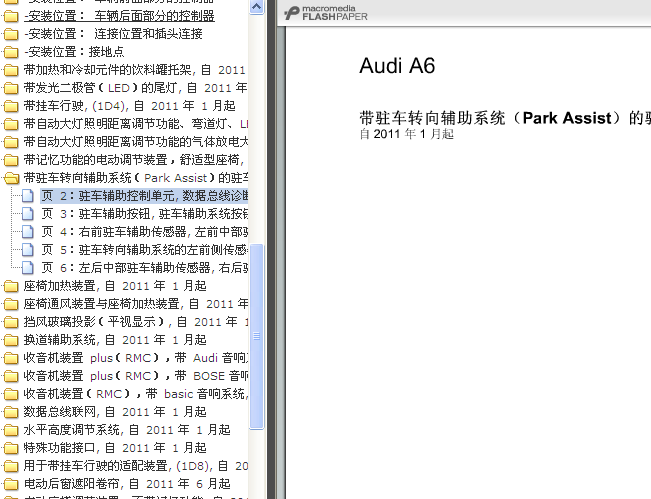Open 带挂车行驶, (1D4) entry

(x=130, y=106)
